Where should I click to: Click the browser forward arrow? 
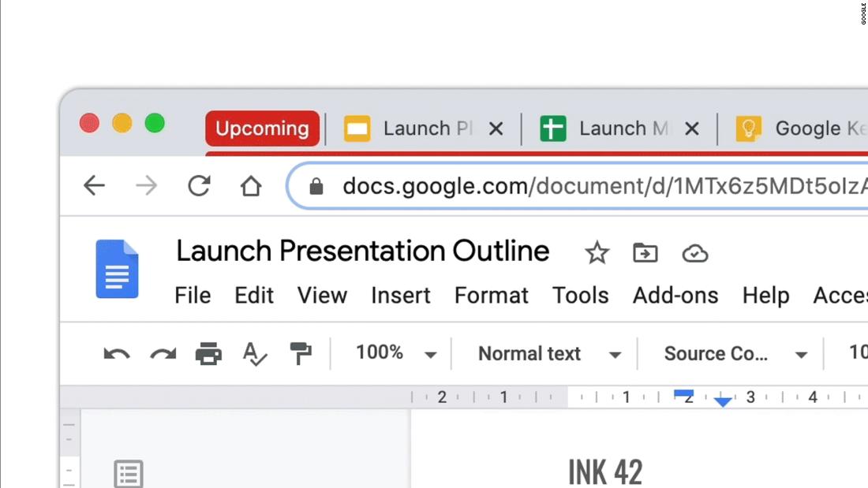[147, 186]
